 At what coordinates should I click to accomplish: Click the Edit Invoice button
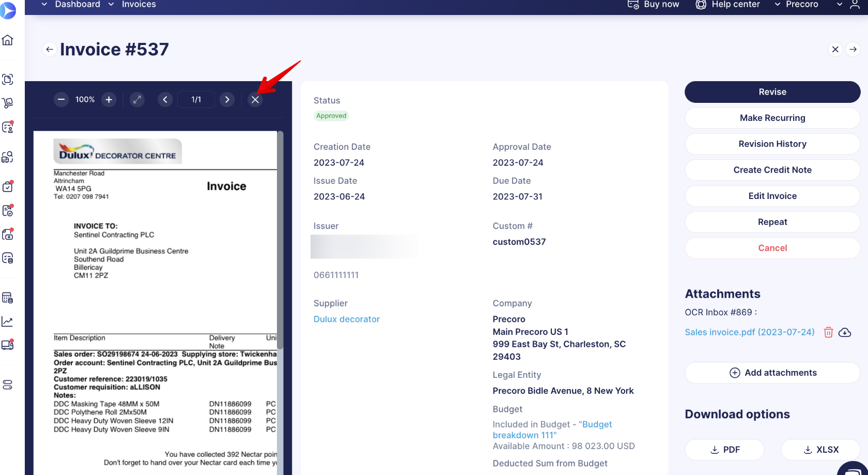772,196
